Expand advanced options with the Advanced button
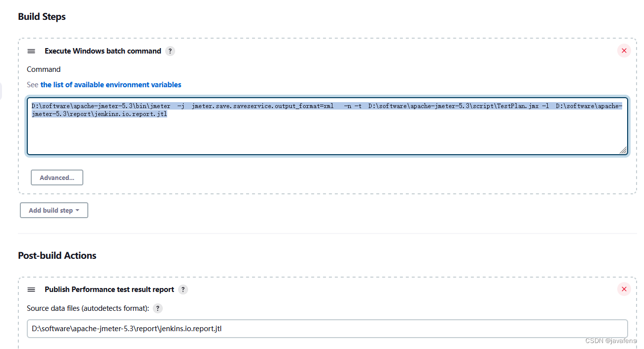Screen dimensions: 644x349 pos(57,177)
